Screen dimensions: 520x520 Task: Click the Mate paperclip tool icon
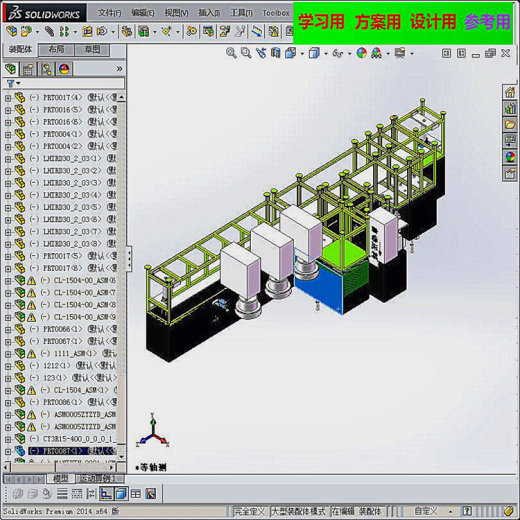pos(50,32)
